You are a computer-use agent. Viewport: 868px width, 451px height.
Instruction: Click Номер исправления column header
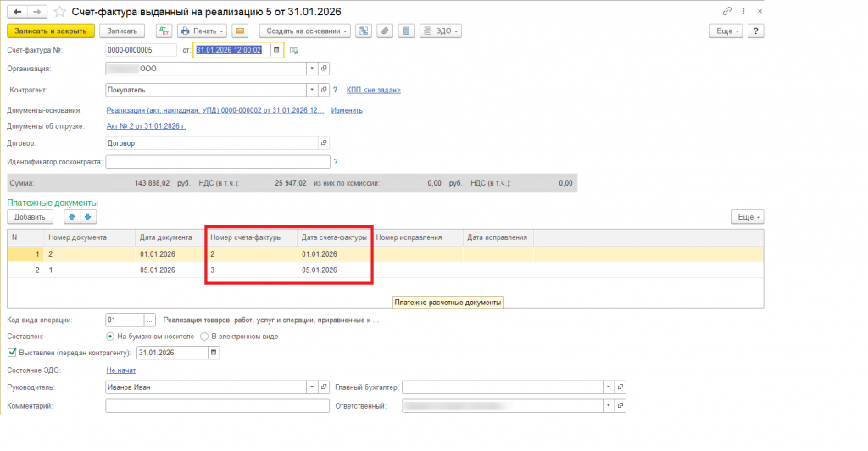(x=417, y=237)
